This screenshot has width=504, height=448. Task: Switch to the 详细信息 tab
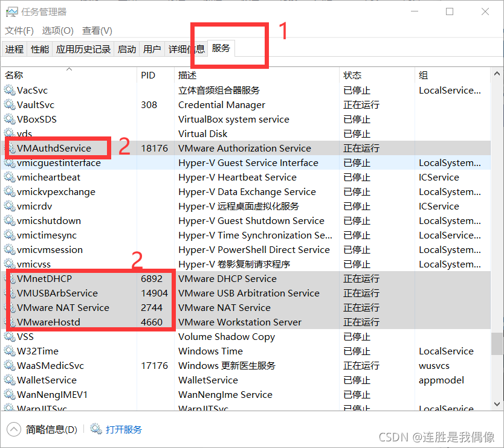186,49
